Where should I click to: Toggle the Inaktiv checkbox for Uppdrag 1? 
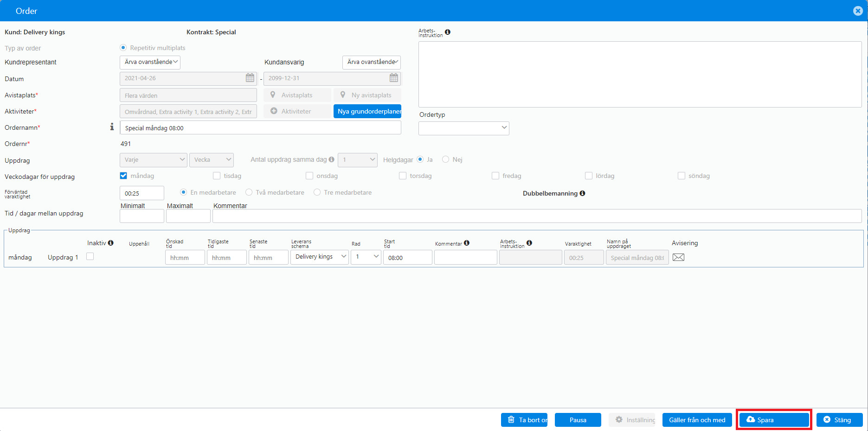(x=90, y=256)
